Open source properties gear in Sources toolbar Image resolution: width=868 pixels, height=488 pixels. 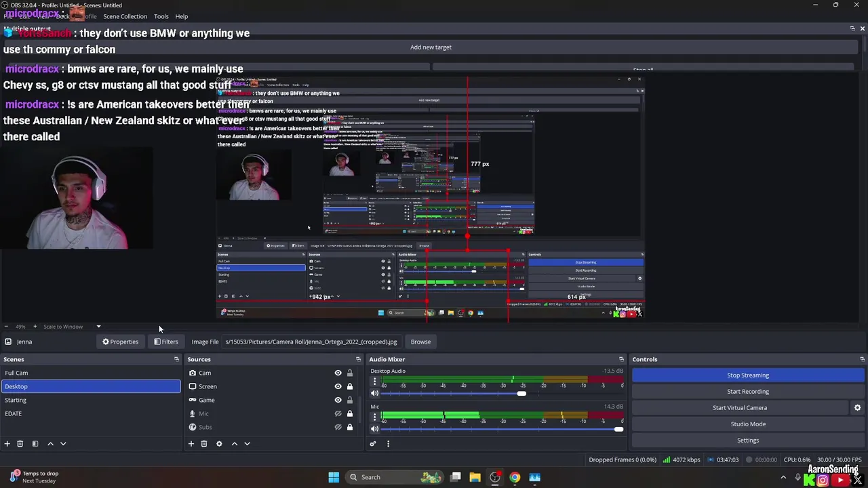[219, 444]
